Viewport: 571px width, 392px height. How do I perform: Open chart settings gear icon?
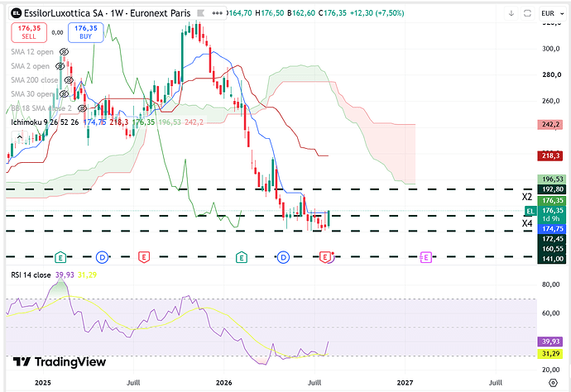click(x=553, y=383)
